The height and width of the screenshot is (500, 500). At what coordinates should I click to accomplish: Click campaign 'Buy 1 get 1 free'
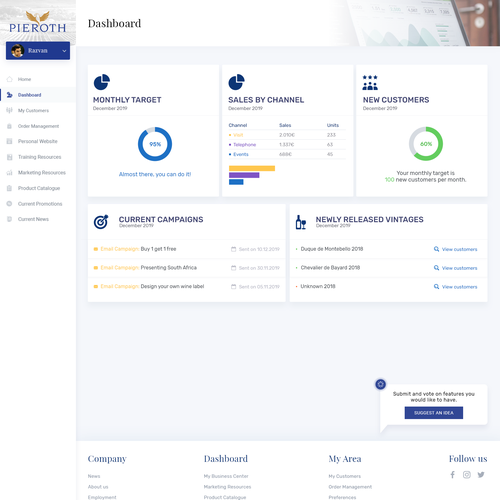pyautogui.click(x=158, y=249)
